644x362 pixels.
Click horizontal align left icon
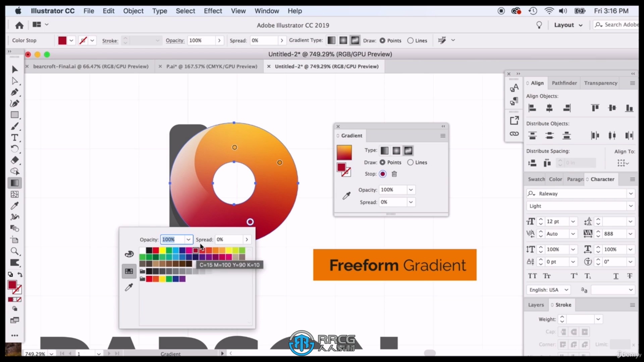532,108
